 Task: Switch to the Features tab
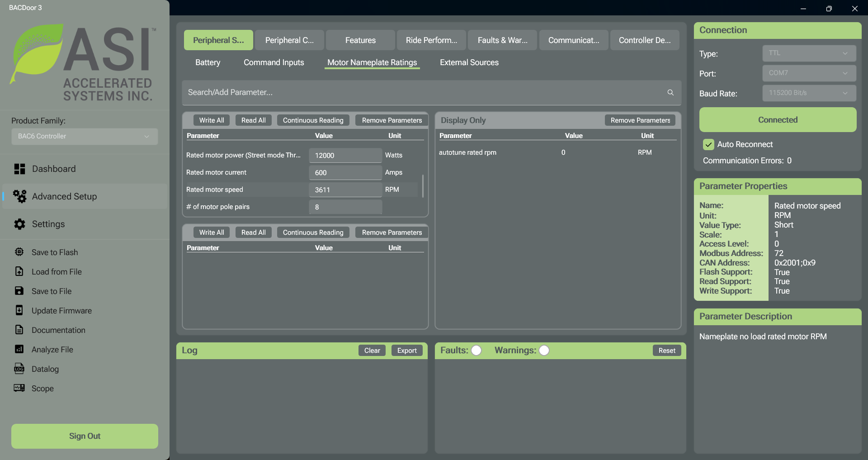pos(360,40)
